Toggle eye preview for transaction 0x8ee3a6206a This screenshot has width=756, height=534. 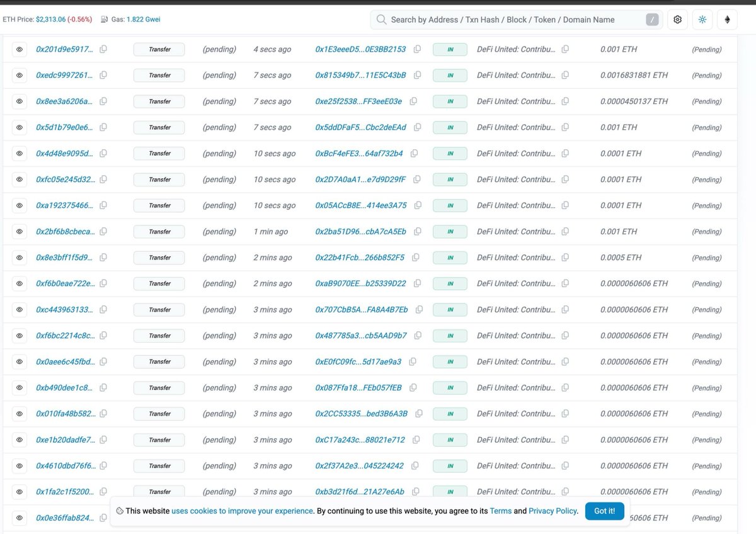click(x=19, y=101)
